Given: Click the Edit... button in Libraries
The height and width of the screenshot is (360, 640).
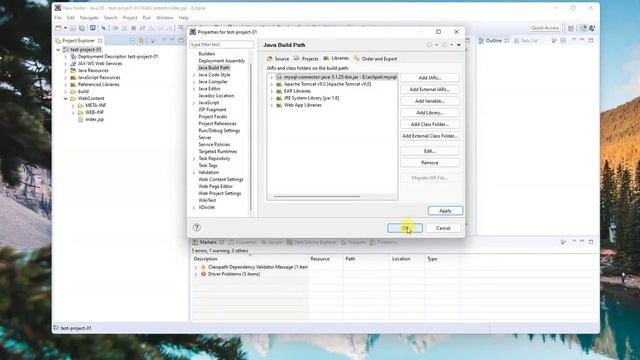Looking at the screenshot, I should [430, 151].
